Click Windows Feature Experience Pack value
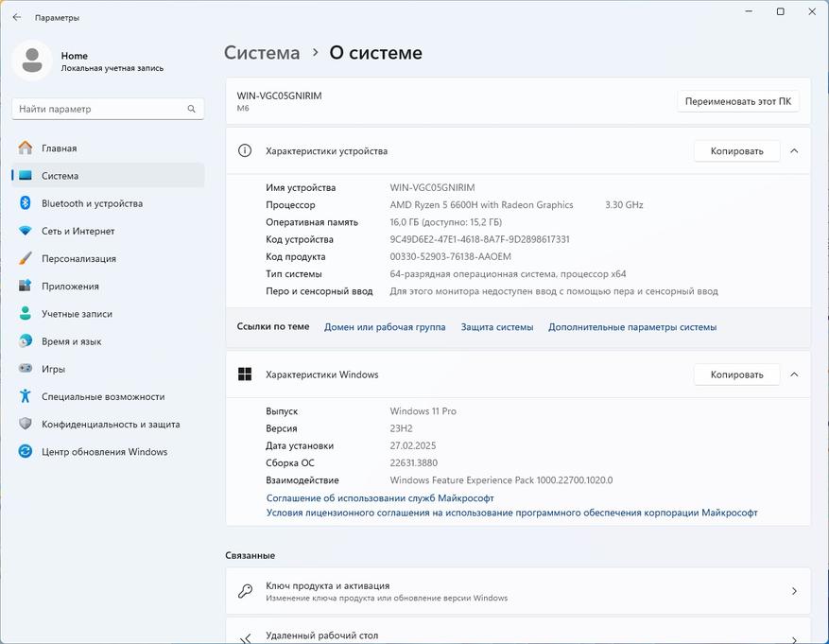Image resolution: width=829 pixels, height=644 pixels. (x=501, y=480)
